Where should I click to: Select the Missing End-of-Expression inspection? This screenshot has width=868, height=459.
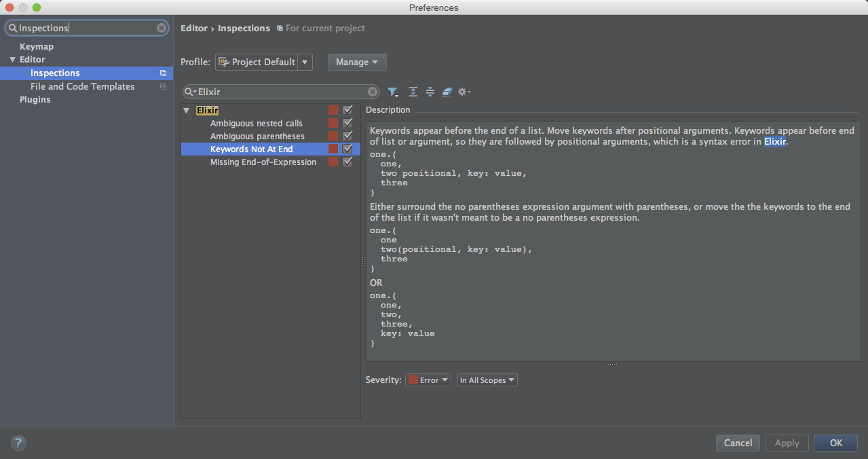(263, 162)
